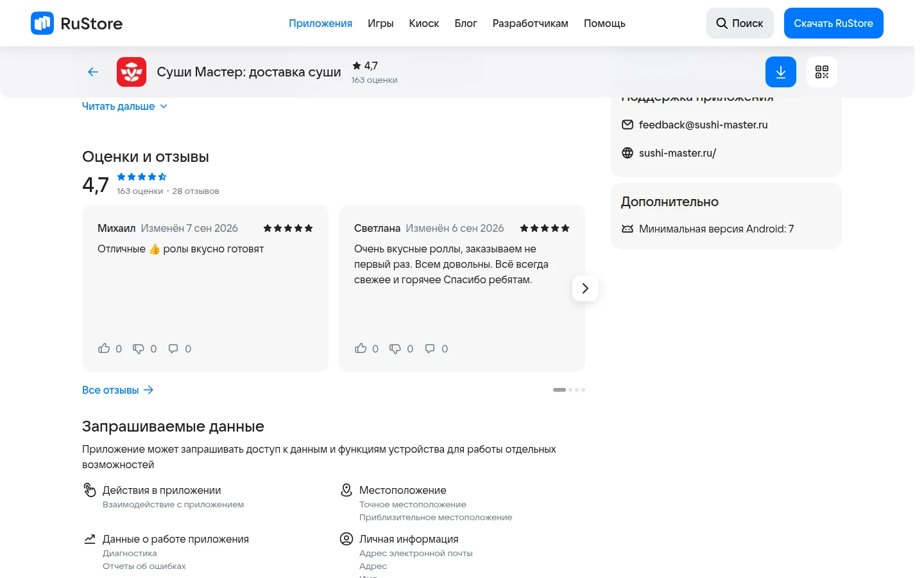The width and height of the screenshot is (924, 578).
Task: Visit the sushi-master.ru/ website link
Action: [x=678, y=153]
